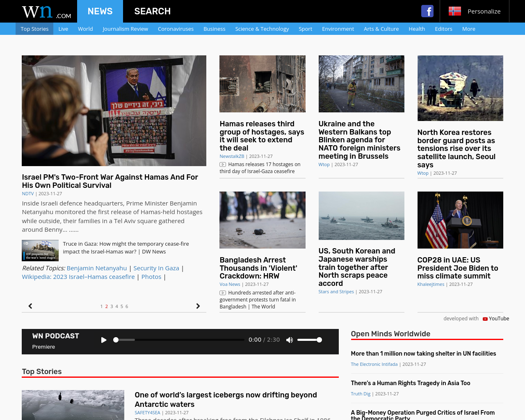Click The Electronic Intifada source
The width and height of the screenshot is (525, 420).
coord(374,364)
